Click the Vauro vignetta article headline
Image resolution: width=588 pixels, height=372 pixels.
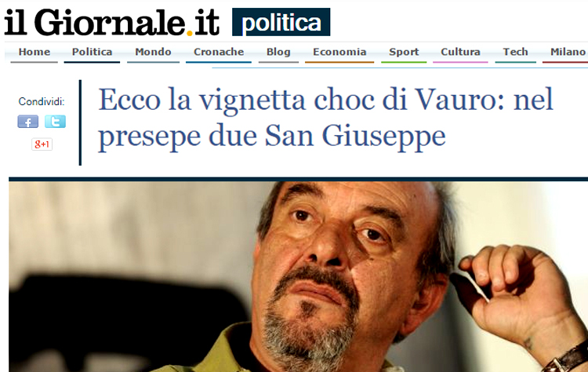(325, 118)
